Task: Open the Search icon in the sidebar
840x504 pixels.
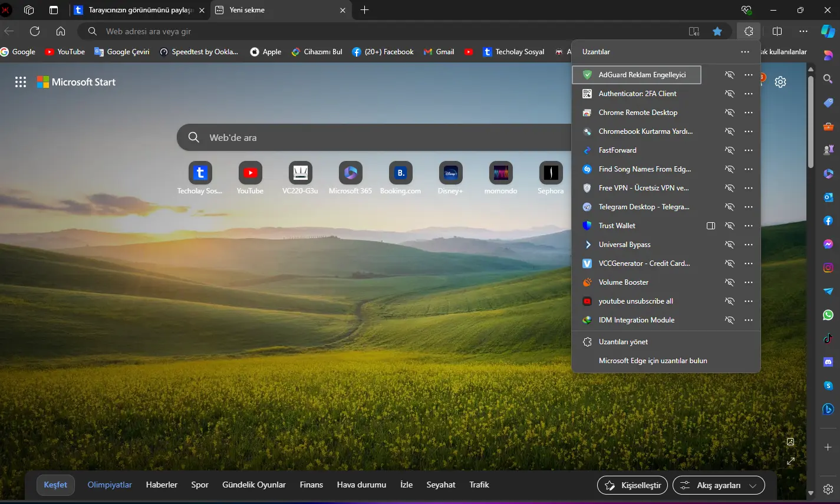Action: click(828, 79)
